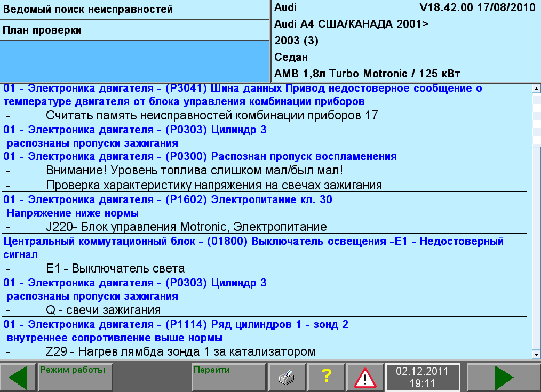Click the scrollbar up arrow
Image resolution: width=541 pixels, height=392 pixels.
[536, 89]
